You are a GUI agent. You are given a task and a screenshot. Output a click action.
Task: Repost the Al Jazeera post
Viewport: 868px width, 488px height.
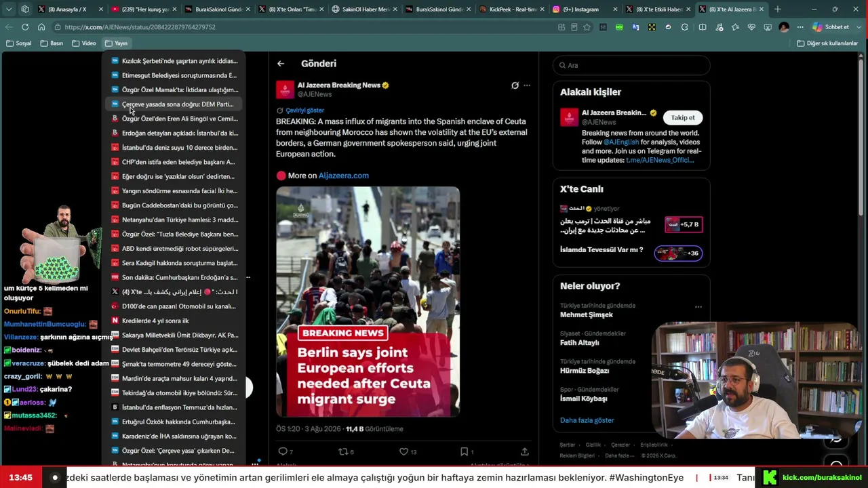[343, 451]
